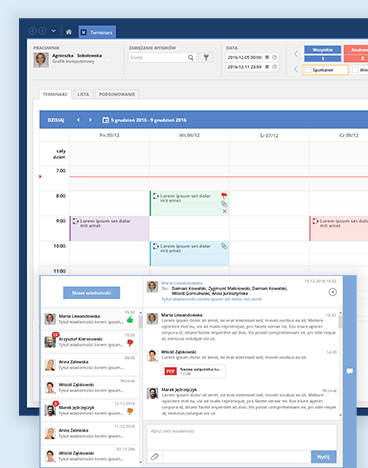Screen dimensions: 368x468
Task: Open Krzysztof Kiersnowski conversation
Action: [x=90, y=342]
